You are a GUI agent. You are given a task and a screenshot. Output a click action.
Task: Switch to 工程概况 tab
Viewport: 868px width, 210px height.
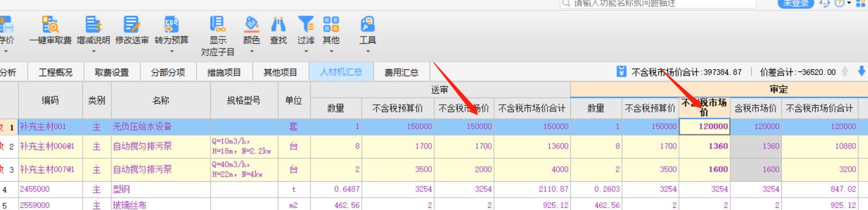tap(55, 72)
